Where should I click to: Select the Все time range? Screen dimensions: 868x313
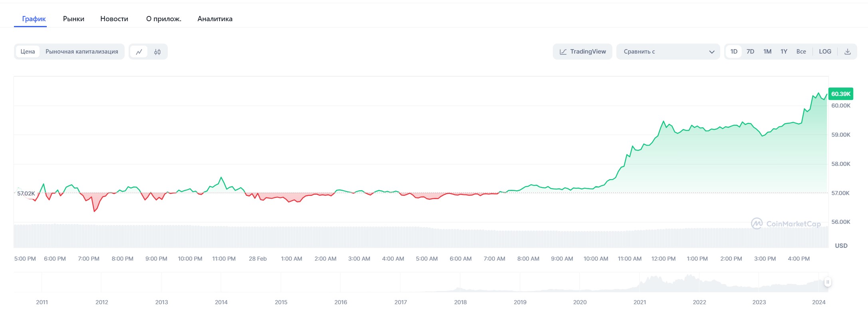801,52
